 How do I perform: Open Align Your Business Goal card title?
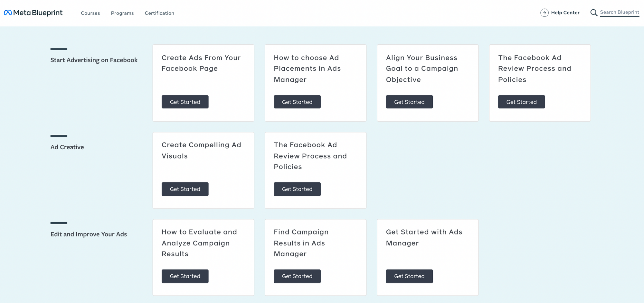pos(422,69)
